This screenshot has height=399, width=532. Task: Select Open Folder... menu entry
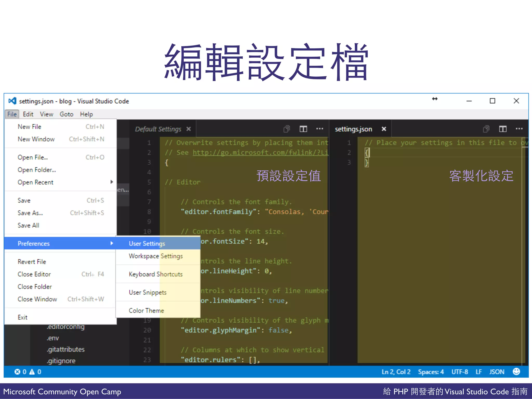(61, 170)
